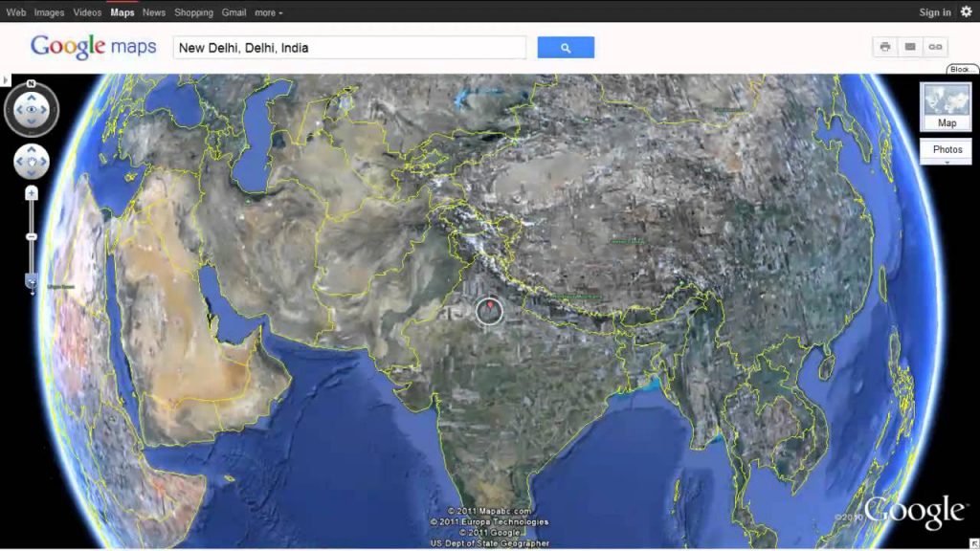
Task: Click the hand icon in the pan control
Action: click(32, 162)
